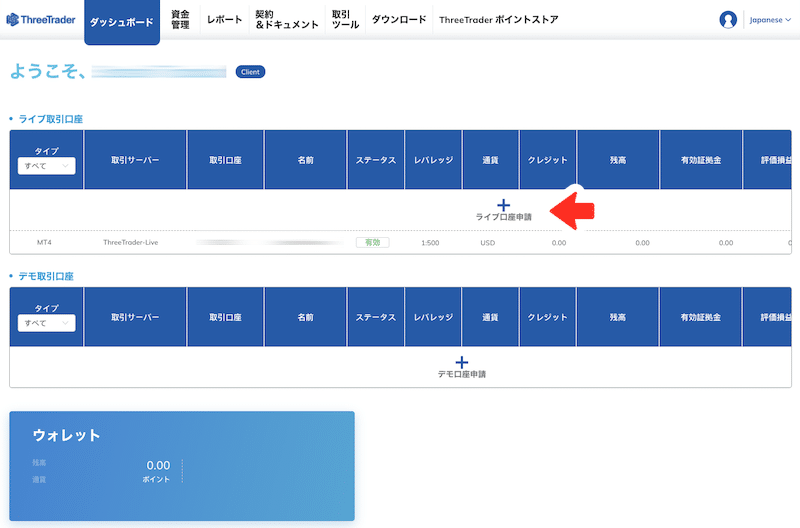Click the ようこそ welcome heading
Screen dimensions: 800x528
tap(48, 71)
